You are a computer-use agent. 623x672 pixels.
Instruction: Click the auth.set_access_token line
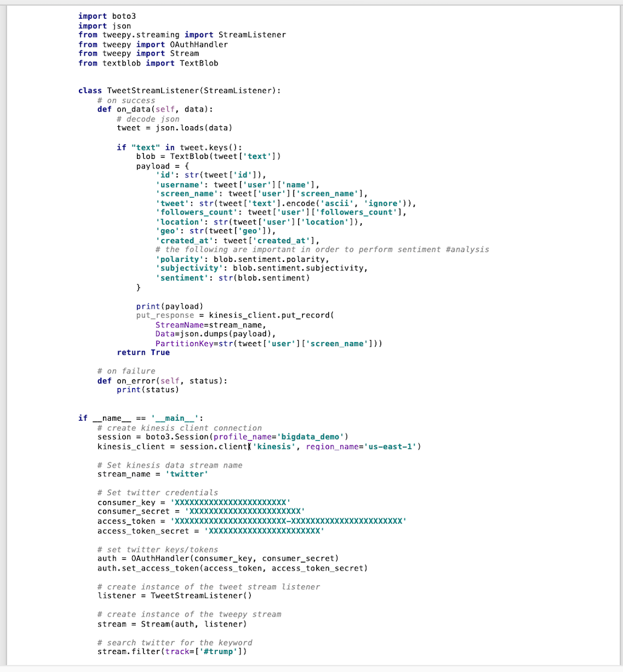click(x=233, y=568)
